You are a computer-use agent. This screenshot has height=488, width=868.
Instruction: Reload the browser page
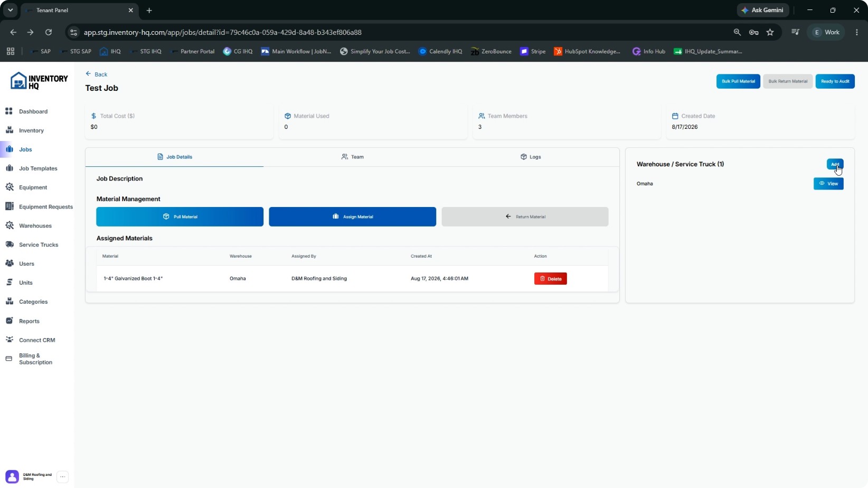(x=49, y=32)
